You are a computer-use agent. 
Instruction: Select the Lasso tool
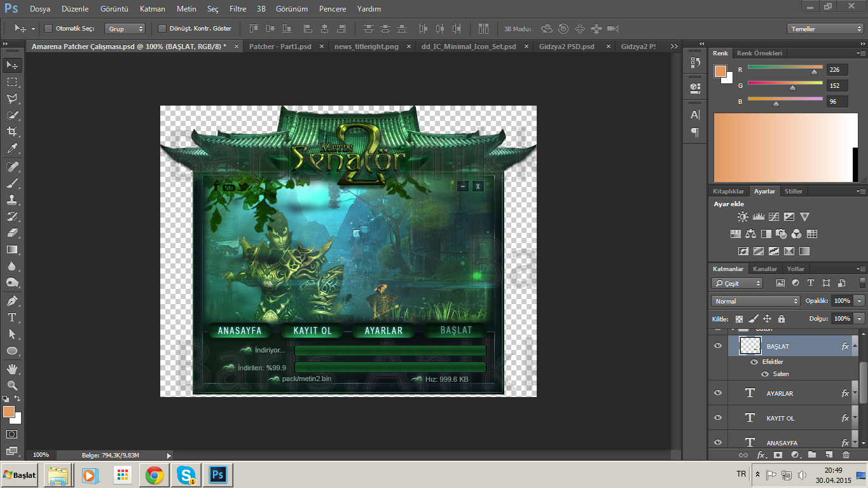tap(12, 99)
